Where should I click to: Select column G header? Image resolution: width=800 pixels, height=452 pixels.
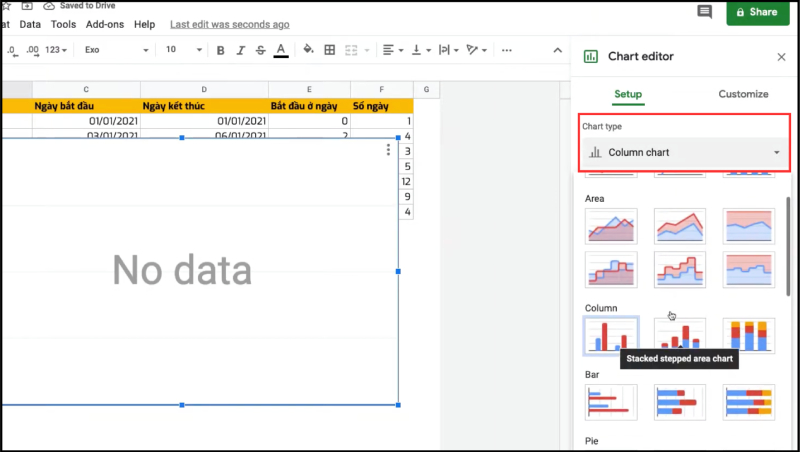[426, 89]
